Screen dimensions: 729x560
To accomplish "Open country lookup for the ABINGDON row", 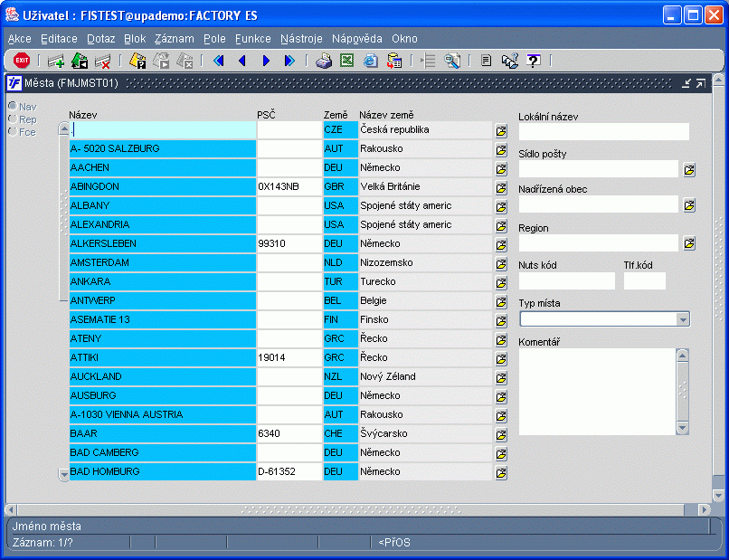I will point(501,188).
